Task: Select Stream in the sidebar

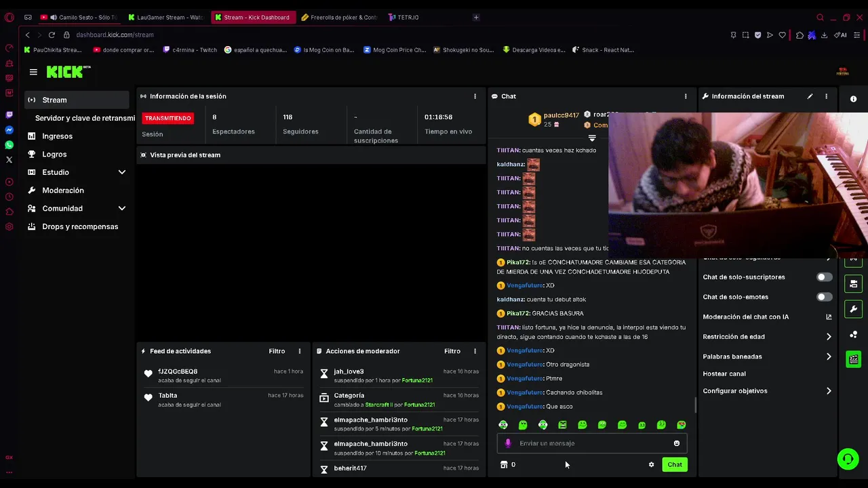Action: pos(77,100)
